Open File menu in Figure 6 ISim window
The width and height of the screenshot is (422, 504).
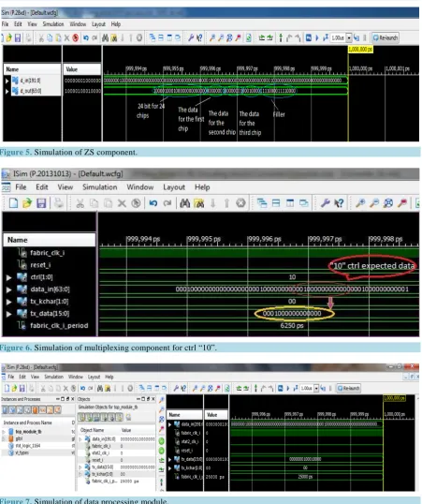pyautogui.click(x=21, y=187)
